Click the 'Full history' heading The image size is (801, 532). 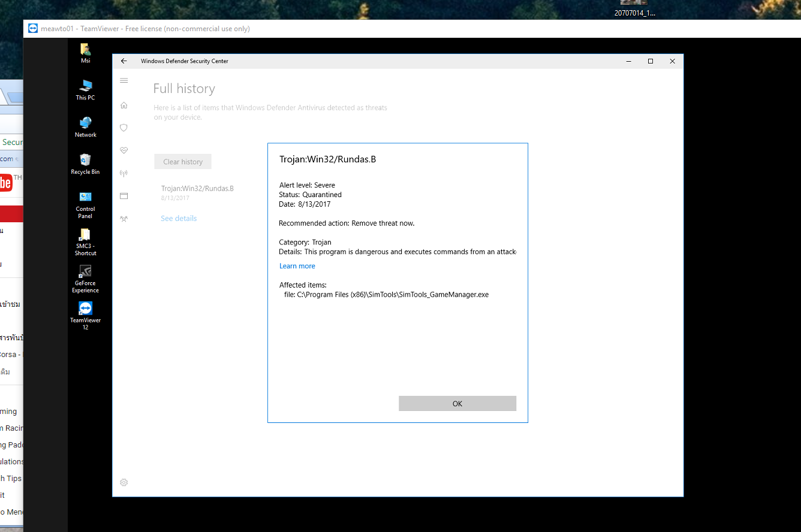[x=184, y=89]
